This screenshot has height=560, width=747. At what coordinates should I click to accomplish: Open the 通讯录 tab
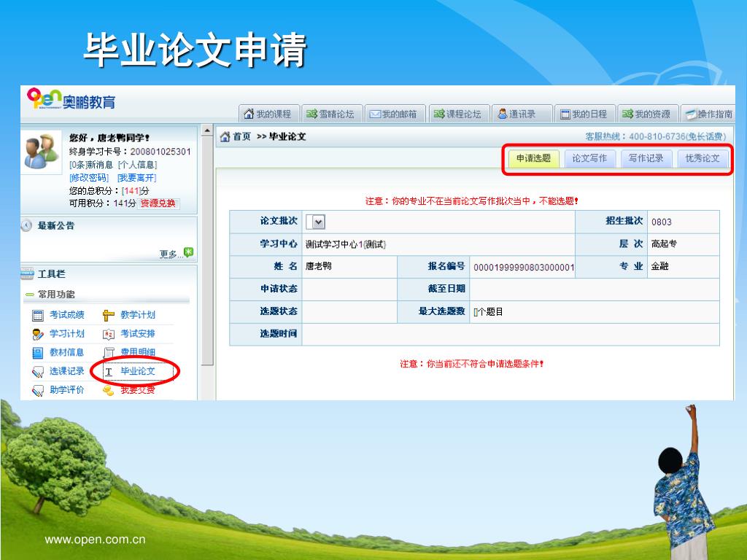tap(522, 114)
